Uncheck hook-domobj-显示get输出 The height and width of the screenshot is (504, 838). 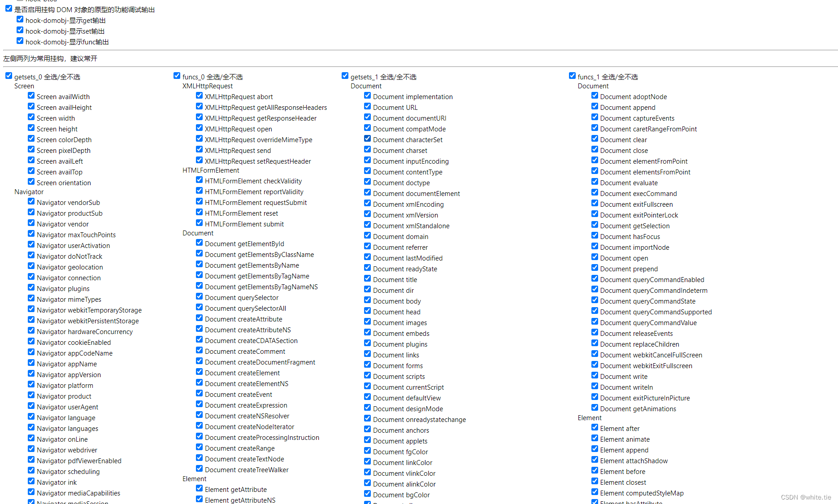(x=20, y=19)
